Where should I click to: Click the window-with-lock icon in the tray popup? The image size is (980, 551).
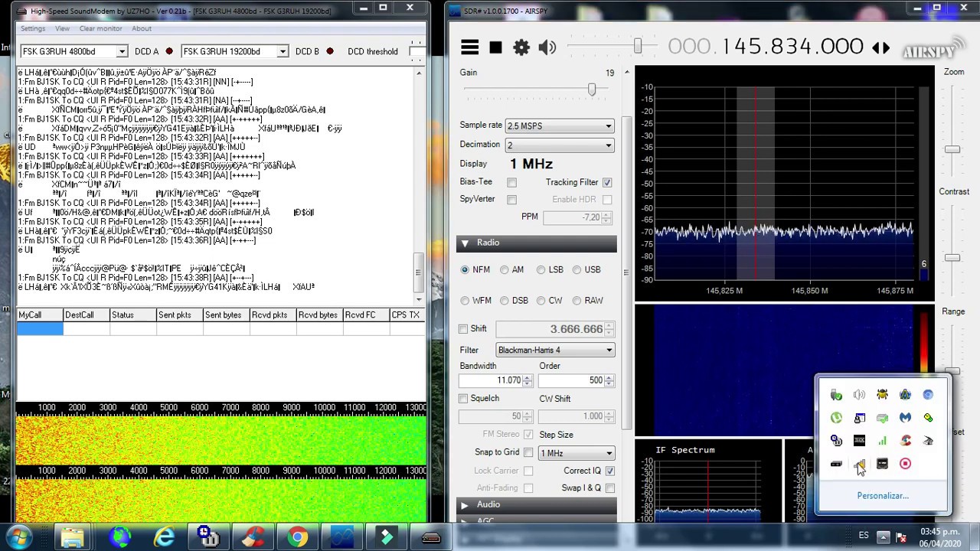[x=859, y=418]
